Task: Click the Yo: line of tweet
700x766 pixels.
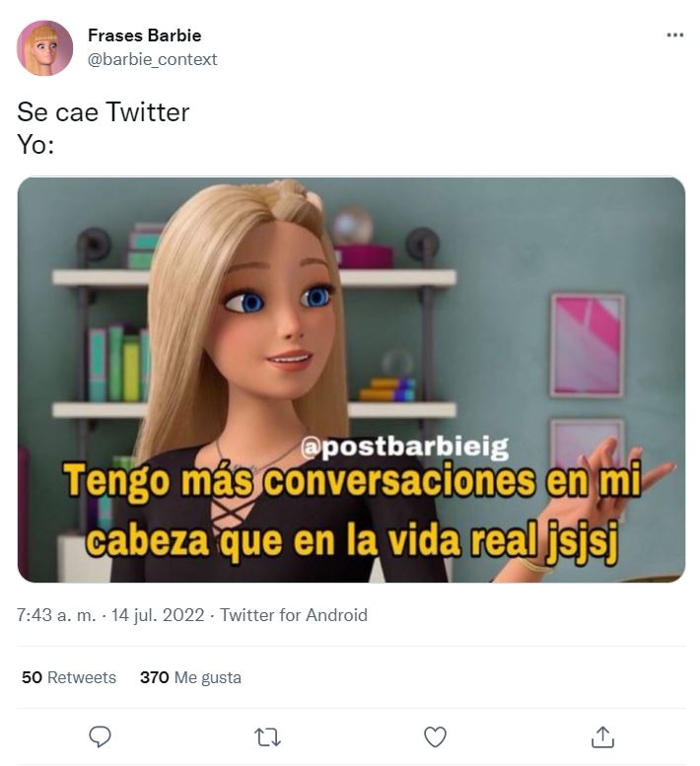Action: coord(35,145)
